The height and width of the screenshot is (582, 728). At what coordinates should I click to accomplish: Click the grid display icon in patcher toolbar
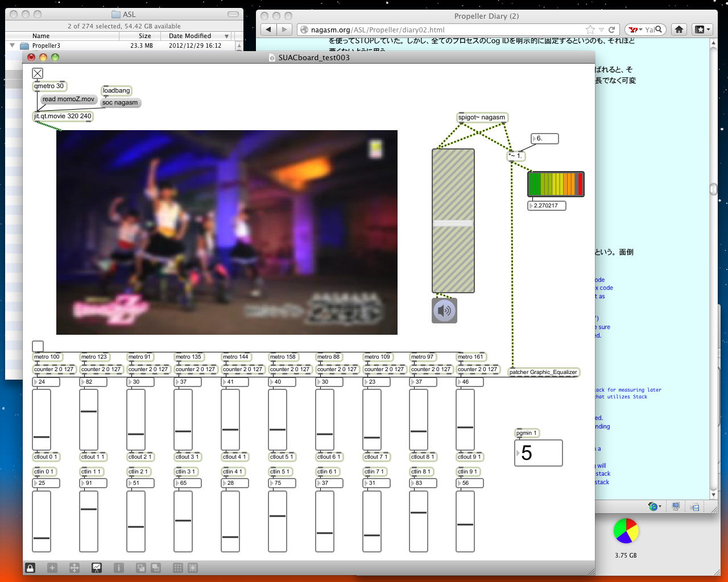[x=177, y=567]
